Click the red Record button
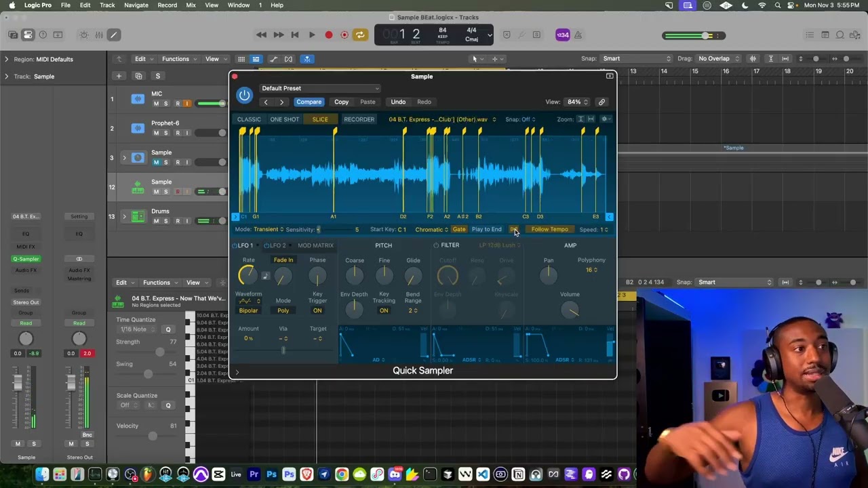The width and height of the screenshot is (868, 488). 329,35
